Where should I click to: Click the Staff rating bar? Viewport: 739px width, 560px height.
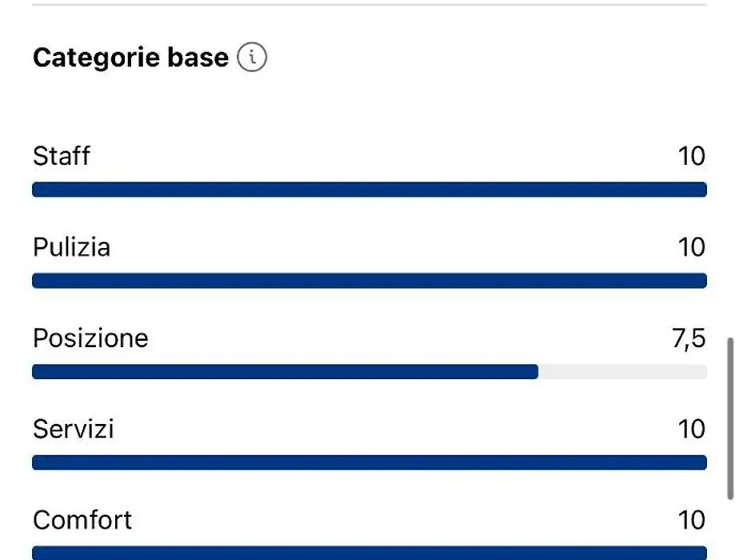[369, 190]
